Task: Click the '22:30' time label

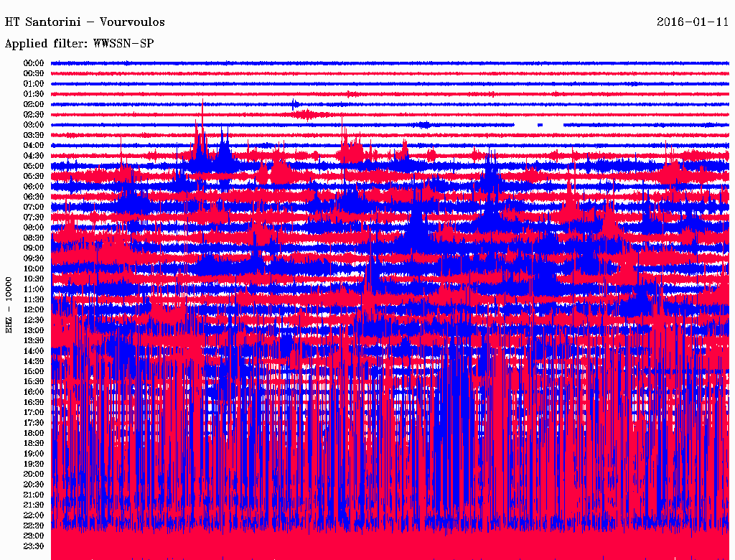Action: [34, 526]
